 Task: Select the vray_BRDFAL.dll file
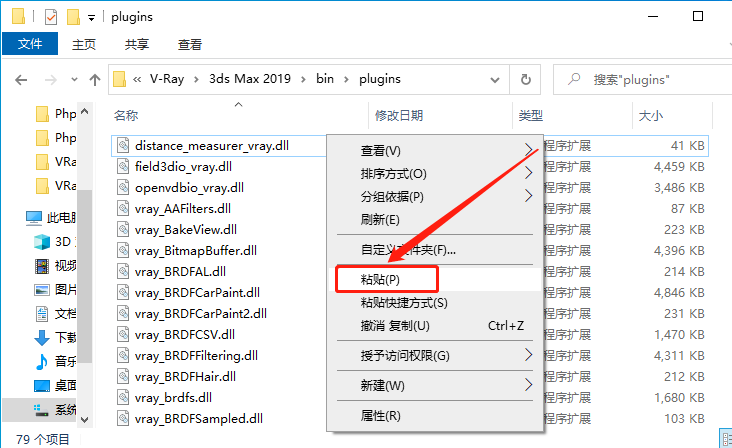point(180,272)
